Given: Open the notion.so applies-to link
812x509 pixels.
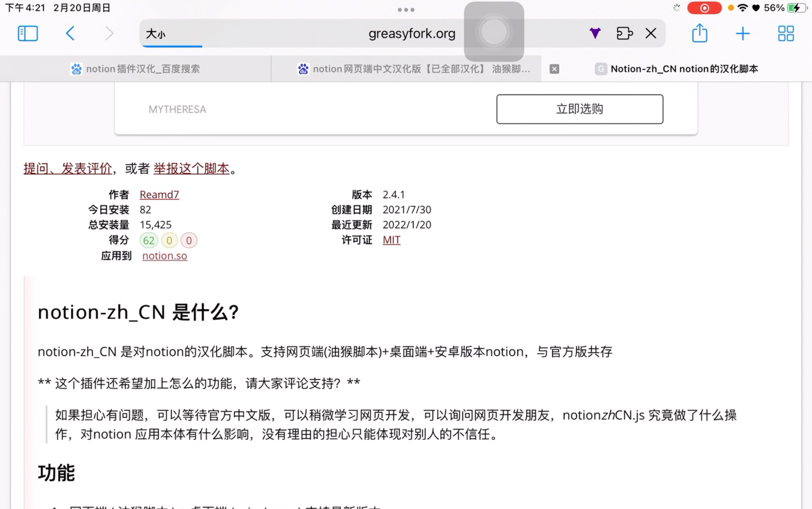Looking at the screenshot, I should 165,256.
